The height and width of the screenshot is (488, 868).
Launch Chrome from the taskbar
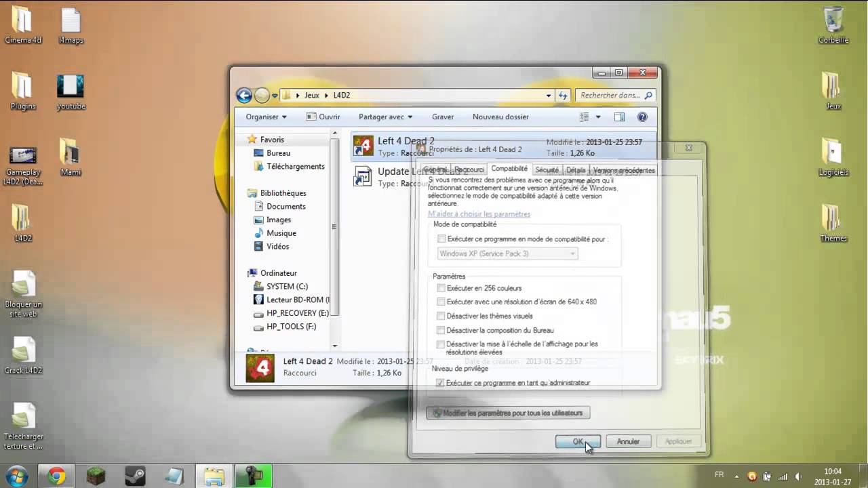coord(56,476)
